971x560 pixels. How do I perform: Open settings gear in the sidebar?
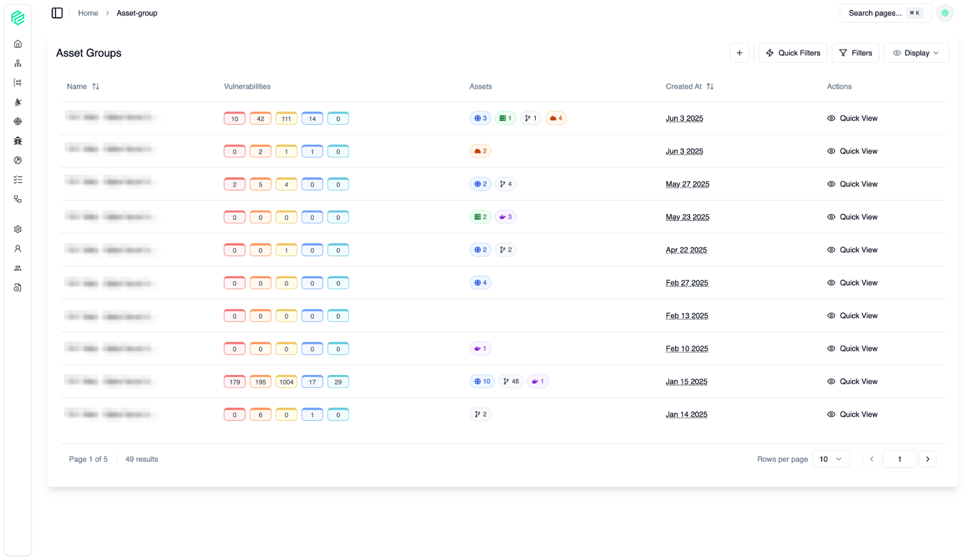point(18,229)
